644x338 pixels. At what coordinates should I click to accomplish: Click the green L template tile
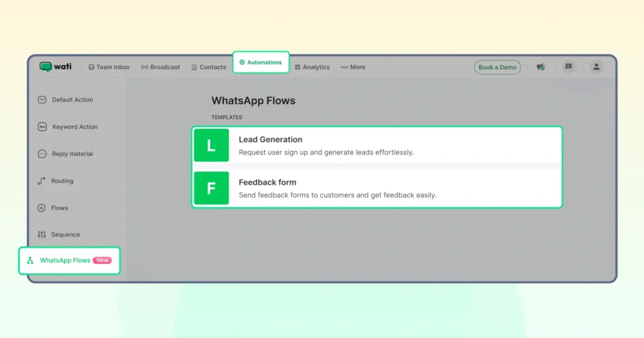[x=211, y=145]
